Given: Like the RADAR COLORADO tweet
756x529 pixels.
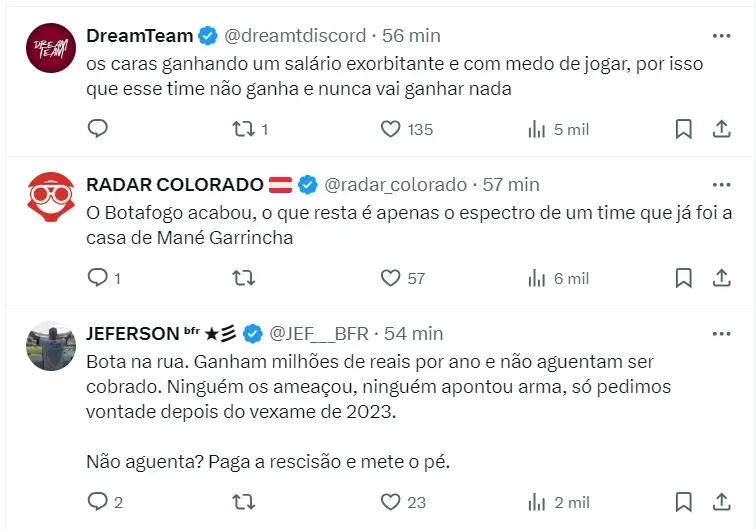Looking at the screenshot, I should coord(391,278).
